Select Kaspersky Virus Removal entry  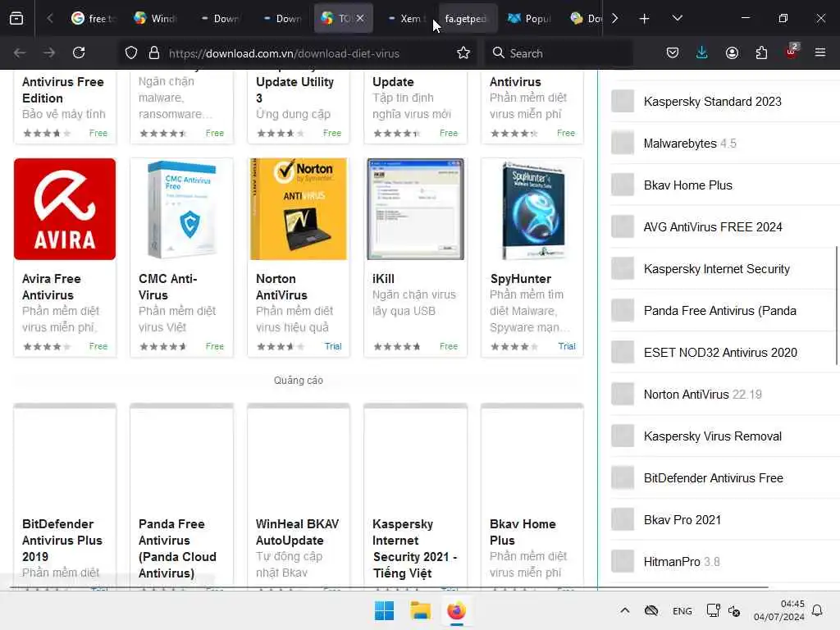coord(713,436)
